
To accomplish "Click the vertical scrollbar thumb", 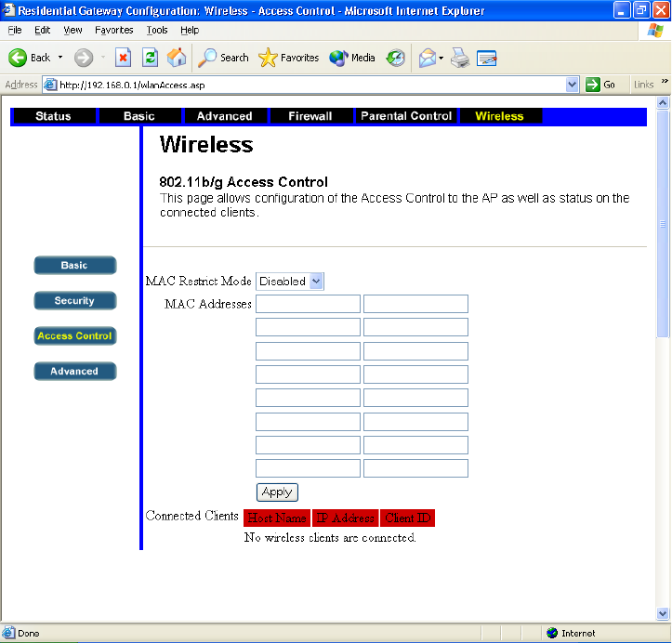I will (663, 224).
